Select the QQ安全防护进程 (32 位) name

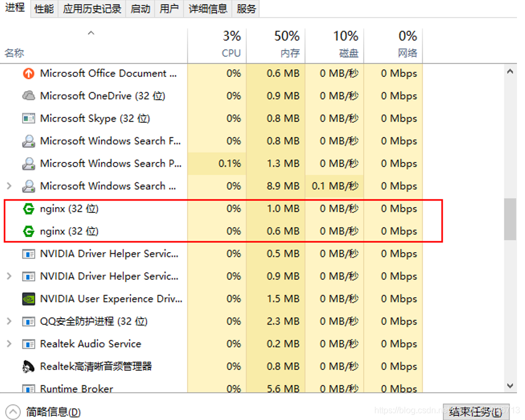click(94, 321)
